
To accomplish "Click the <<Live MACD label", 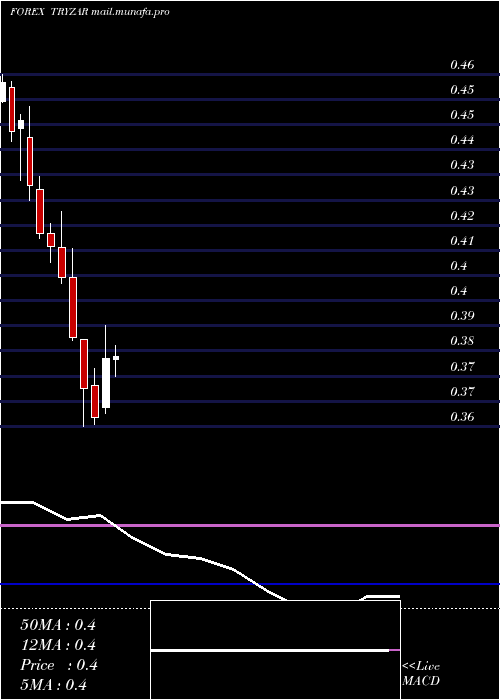I will click(x=421, y=673).
